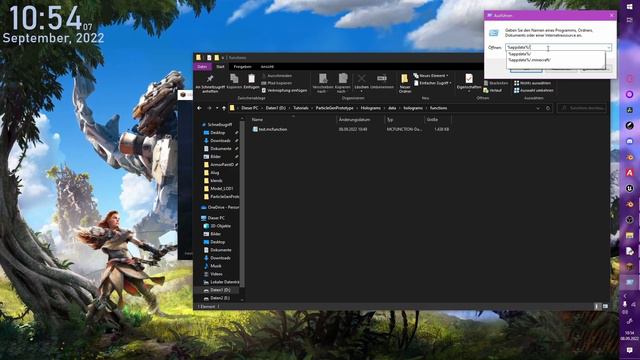Image resolution: width=640 pixels, height=360 pixels.
Task: Switch to the Ansicht ribbon tab
Action: pos(267,67)
